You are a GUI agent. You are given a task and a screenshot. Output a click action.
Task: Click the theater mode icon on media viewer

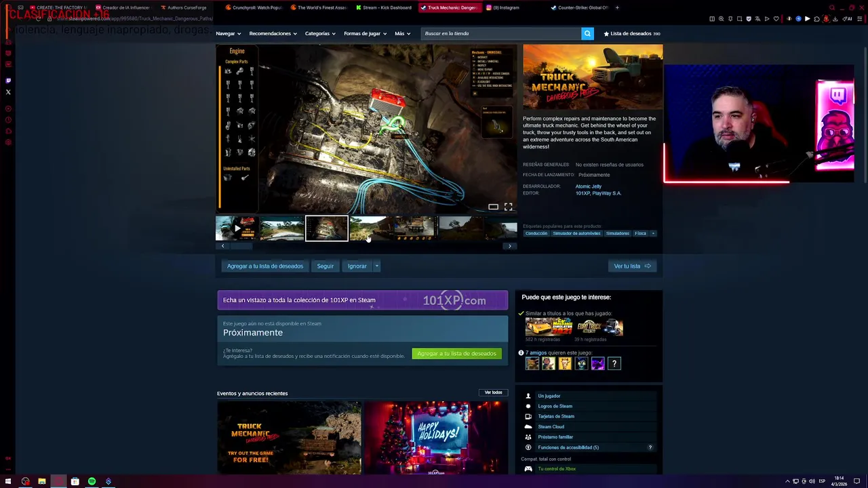coord(494,207)
